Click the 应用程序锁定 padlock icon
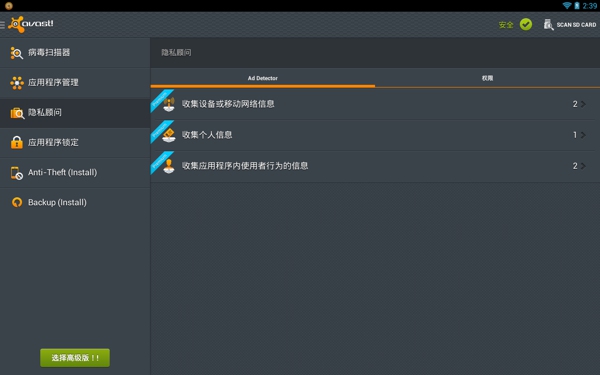 click(x=16, y=142)
